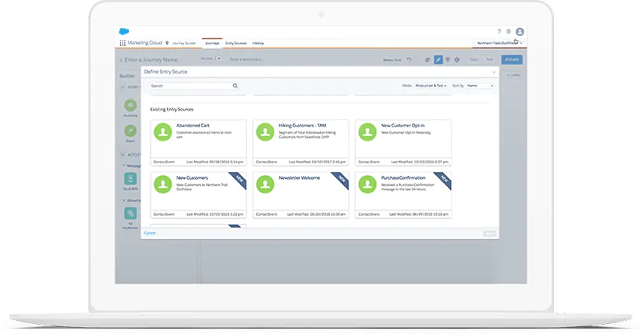Click the edit pencil toolbar icon

click(x=438, y=60)
